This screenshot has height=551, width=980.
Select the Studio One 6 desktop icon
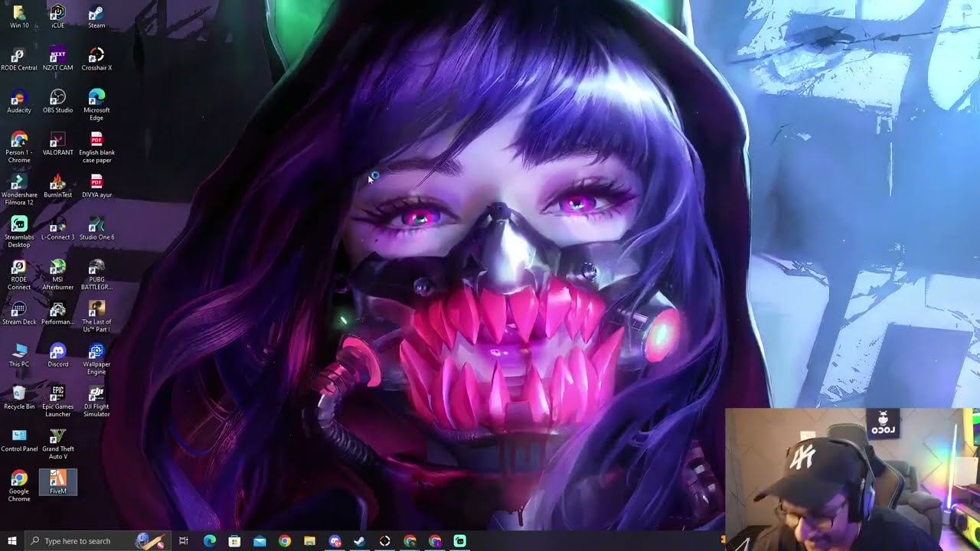pos(96,228)
